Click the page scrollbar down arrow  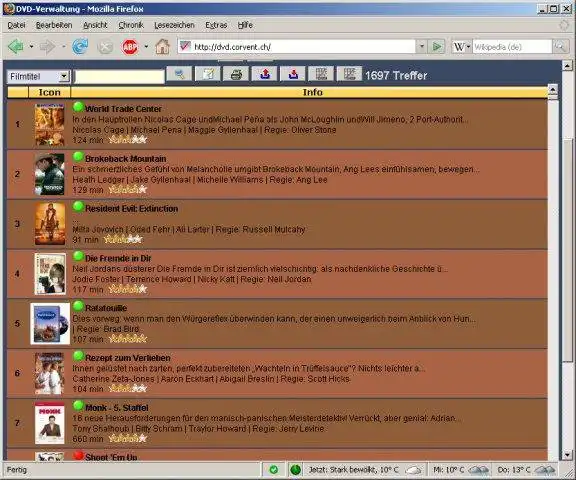point(568,455)
